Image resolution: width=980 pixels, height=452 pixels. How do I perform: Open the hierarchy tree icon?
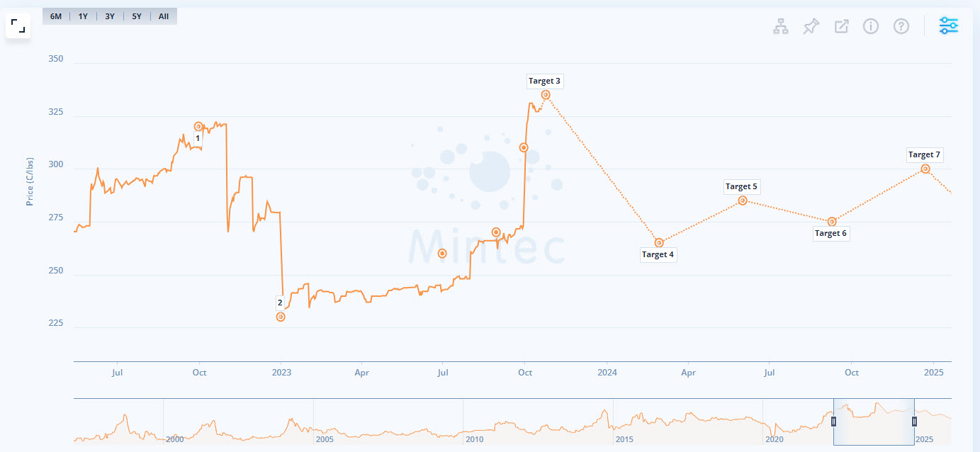coord(780,27)
